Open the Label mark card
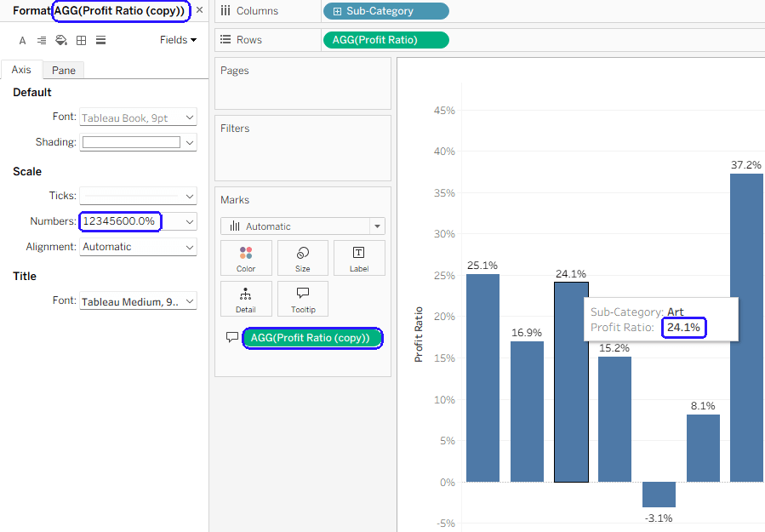765x532 pixels. [359, 258]
